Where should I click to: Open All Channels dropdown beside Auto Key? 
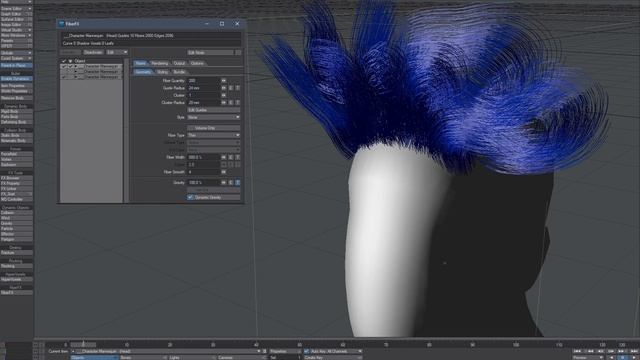click(336, 351)
